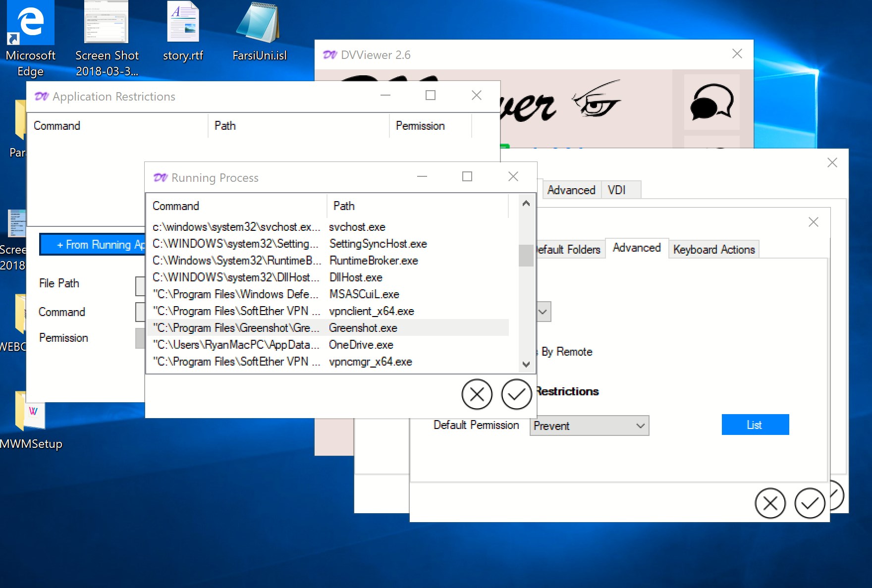Click Path column header in Application Restrictions
The height and width of the screenshot is (588, 872).
point(298,126)
